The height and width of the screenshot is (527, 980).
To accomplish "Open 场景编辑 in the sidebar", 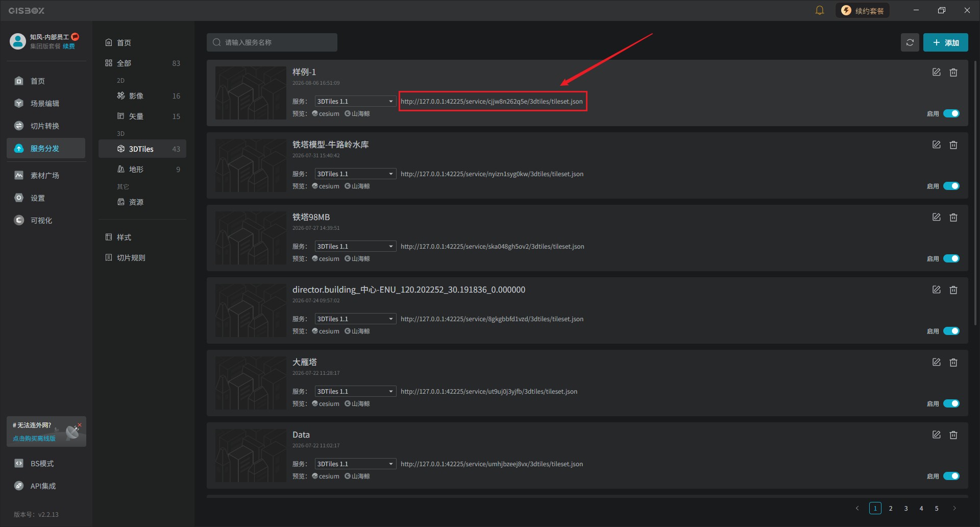I will 46,104.
